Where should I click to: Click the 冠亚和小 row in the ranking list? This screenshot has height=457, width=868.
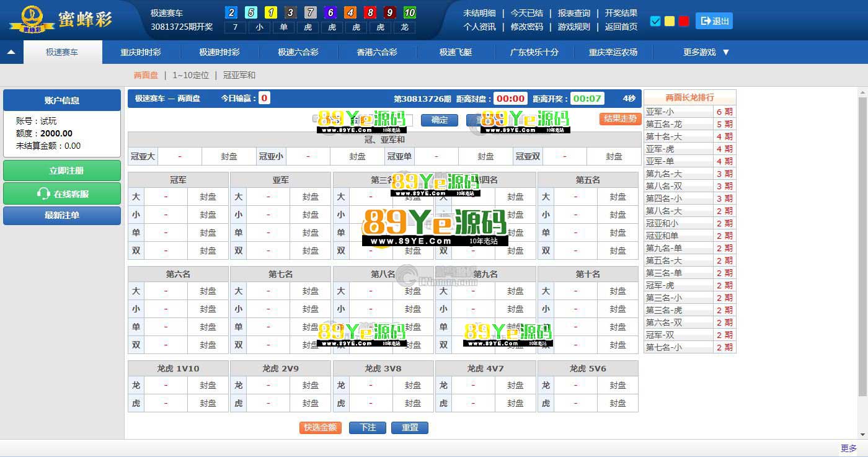click(x=689, y=223)
